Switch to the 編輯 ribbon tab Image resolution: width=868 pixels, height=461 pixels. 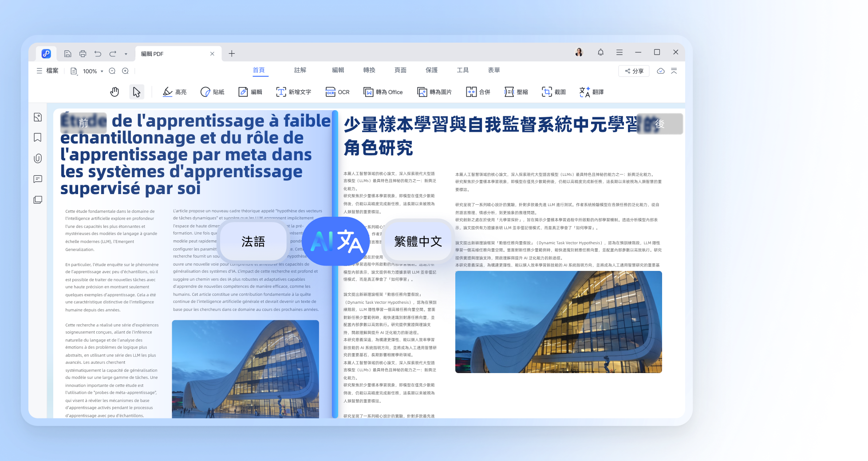(338, 70)
